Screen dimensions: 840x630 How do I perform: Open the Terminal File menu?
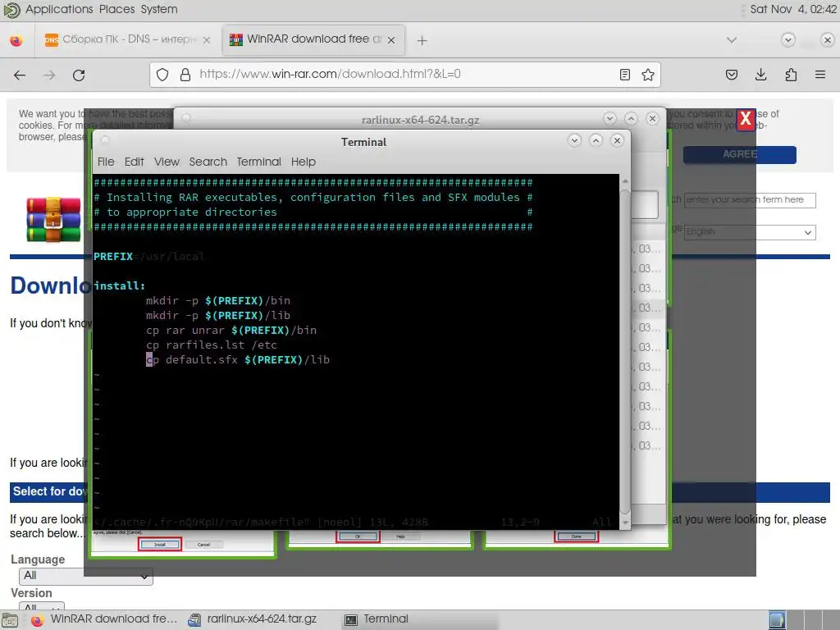[x=106, y=162]
